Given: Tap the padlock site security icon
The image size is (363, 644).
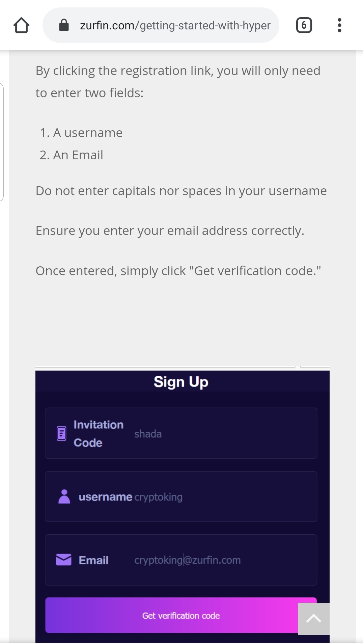Looking at the screenshot, I should click(x=64, y=25).
